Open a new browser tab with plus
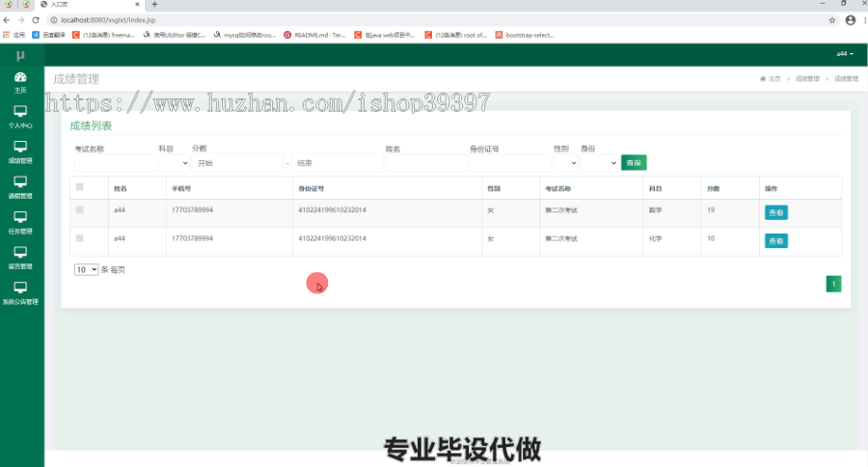 154,5
